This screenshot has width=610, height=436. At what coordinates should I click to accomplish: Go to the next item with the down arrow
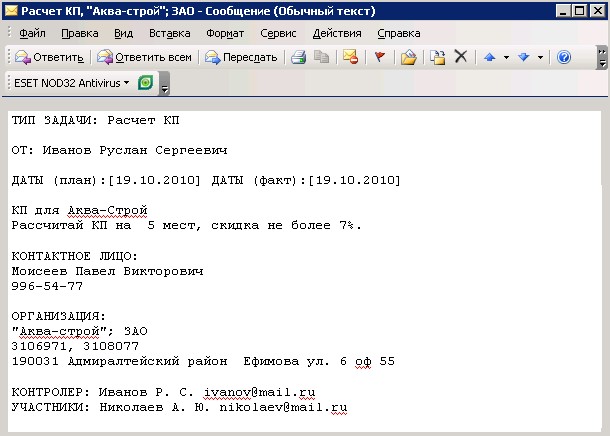point(524,58)
